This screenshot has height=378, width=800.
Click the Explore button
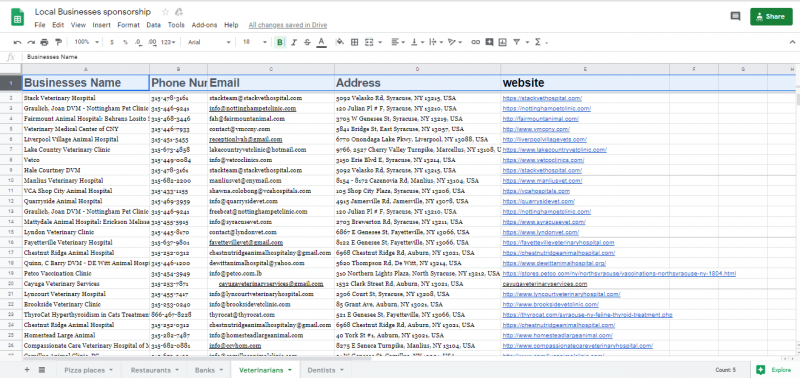pyautogui.click(x=775, y=370)
